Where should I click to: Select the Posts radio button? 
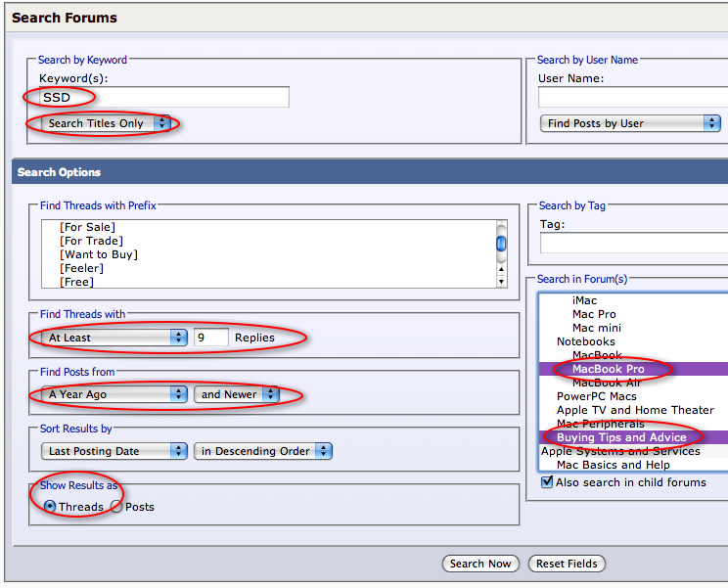(x=116, y=507)
